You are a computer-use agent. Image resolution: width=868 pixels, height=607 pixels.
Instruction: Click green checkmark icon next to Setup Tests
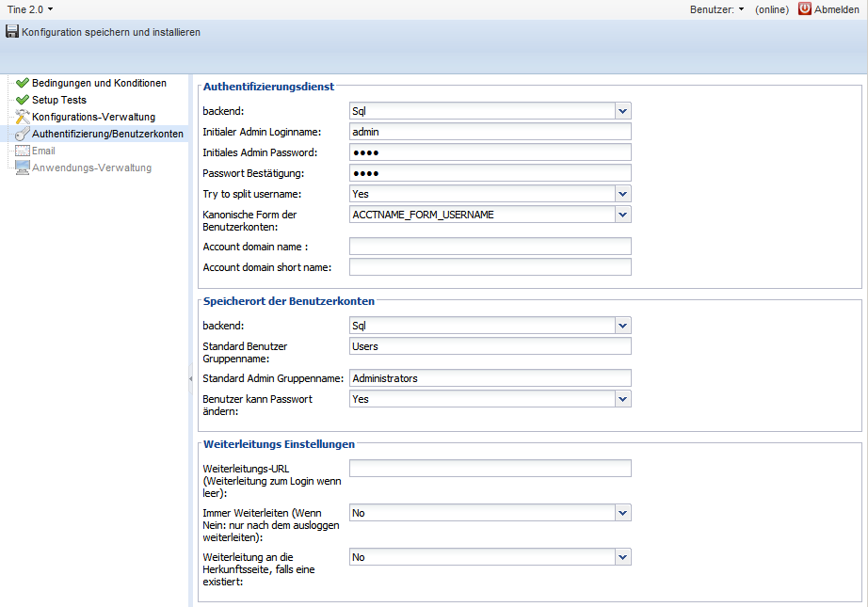23,100
